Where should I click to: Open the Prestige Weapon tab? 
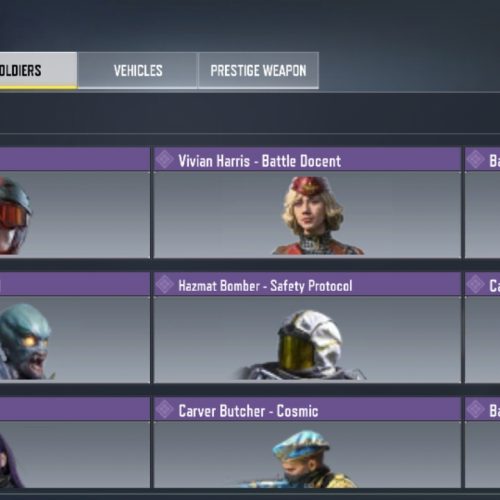coord(258,70)
